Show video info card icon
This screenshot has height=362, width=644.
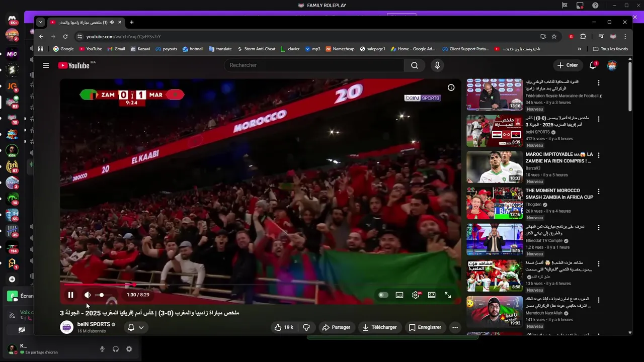click(451, 87)
